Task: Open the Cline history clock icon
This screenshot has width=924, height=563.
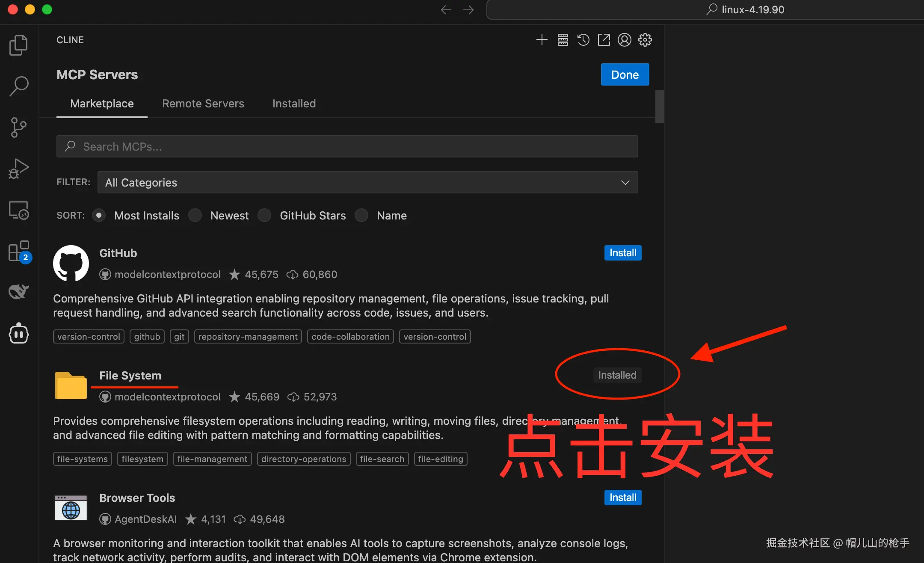Action: click(x=583, y=40)
